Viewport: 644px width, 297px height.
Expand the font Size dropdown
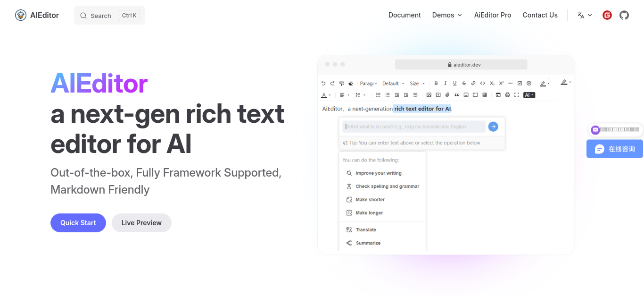click(417, 84)
